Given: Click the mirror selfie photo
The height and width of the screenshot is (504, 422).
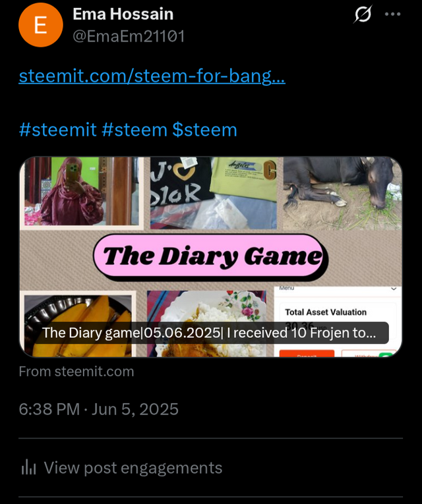Looking at the screenshot, I should 82,192.
